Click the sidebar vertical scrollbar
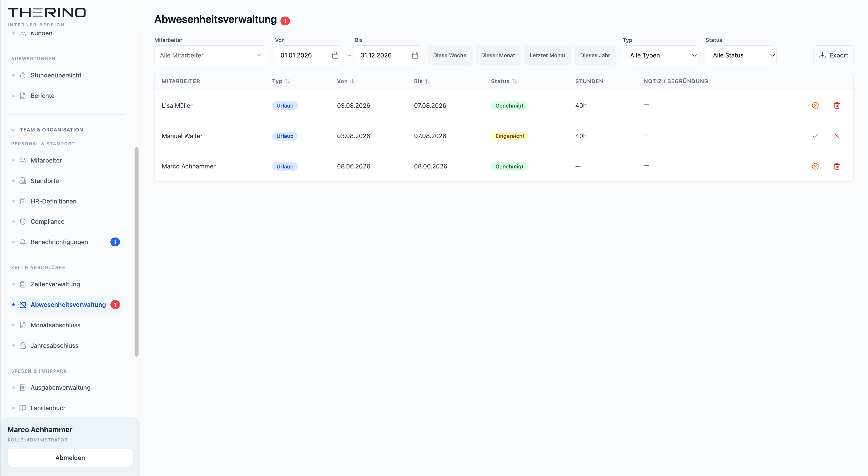Viewport: 868px width, 476px height. 137,252
